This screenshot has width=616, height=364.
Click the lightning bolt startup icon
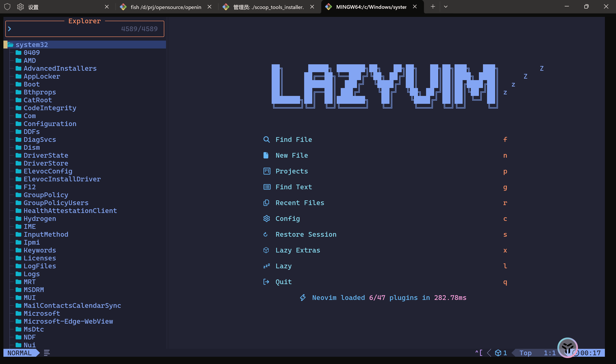point(303,298)
